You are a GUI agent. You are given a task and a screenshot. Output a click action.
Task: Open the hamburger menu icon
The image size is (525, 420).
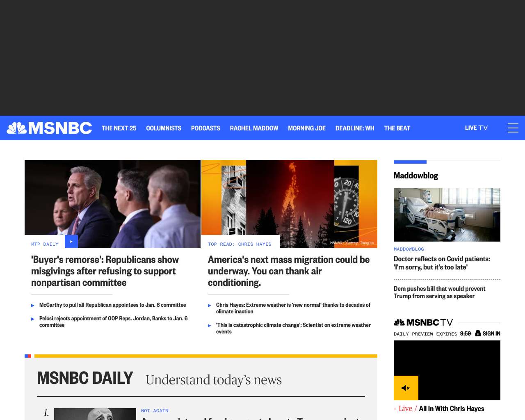click(513, 128)
